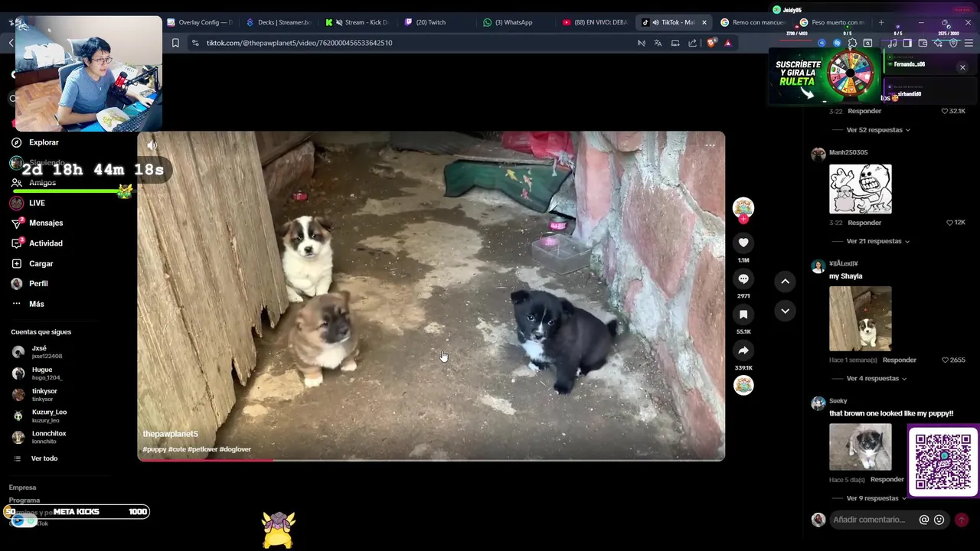Open the browser hamburger menu
The width and height of the screenshot is (980, 551).
(x=969, y=43)
